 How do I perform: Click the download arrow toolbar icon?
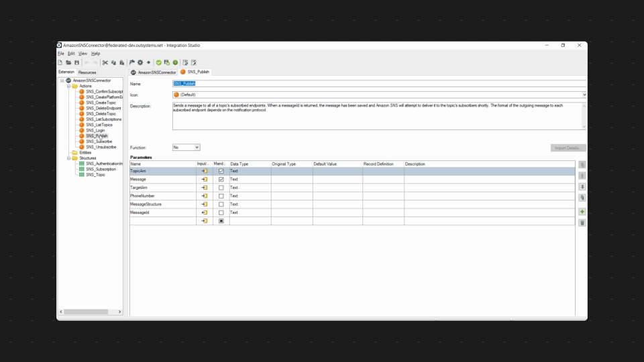149,62
